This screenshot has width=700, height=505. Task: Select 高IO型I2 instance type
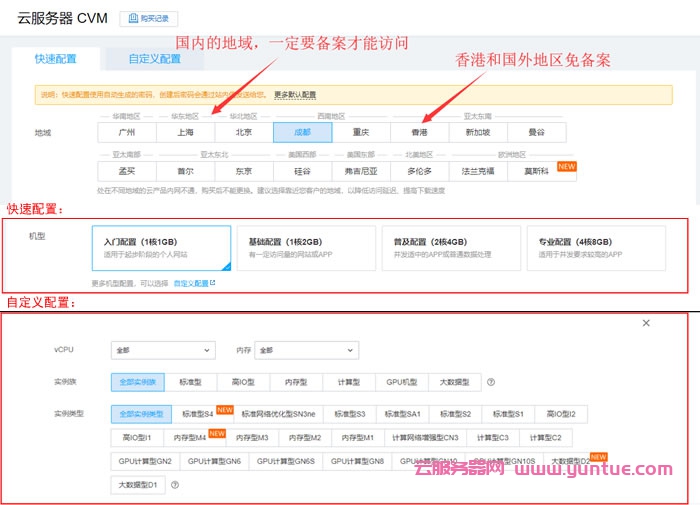point(561,414)
